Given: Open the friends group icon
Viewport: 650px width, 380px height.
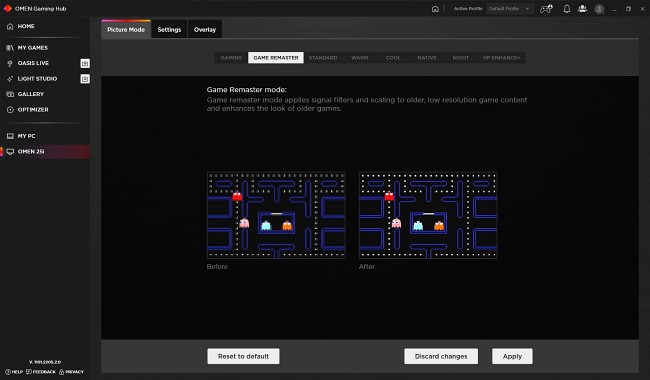Looking at the screenshot, I should point(582,9).
